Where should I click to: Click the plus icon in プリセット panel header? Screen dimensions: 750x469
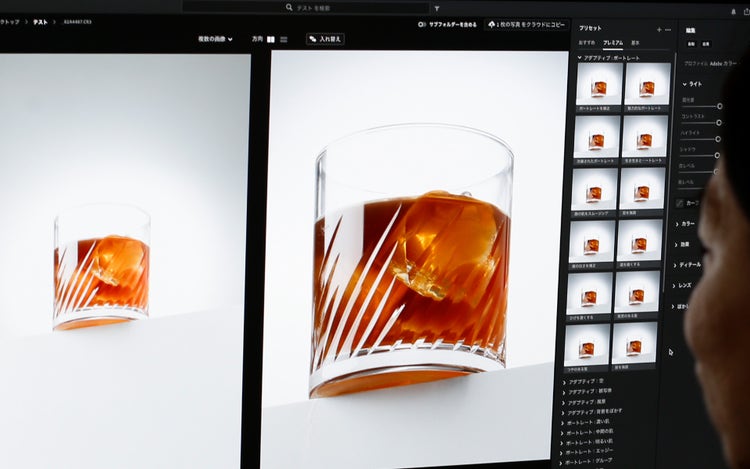point(659,30)
